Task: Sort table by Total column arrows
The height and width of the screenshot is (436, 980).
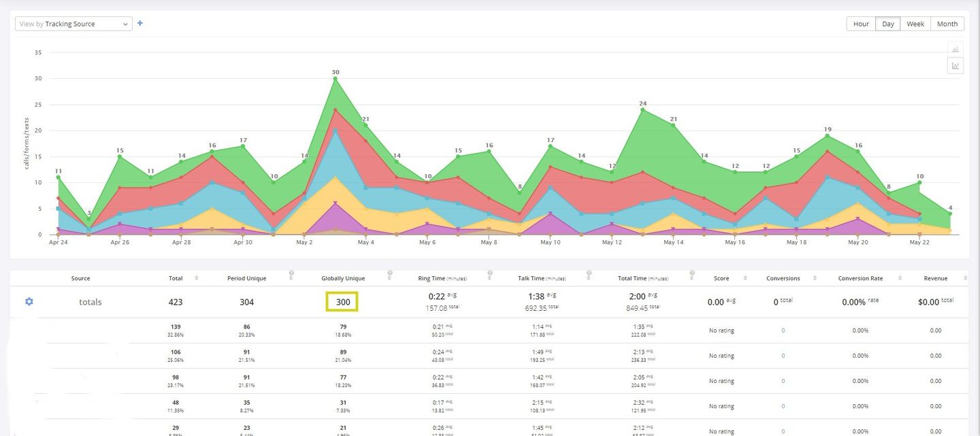Action: point(197,278)
